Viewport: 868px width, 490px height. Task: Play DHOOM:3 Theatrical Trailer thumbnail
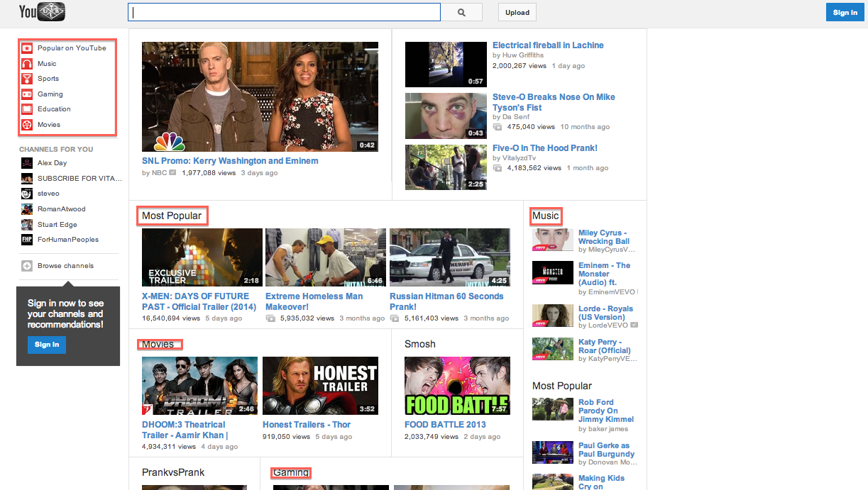point(199,386)
